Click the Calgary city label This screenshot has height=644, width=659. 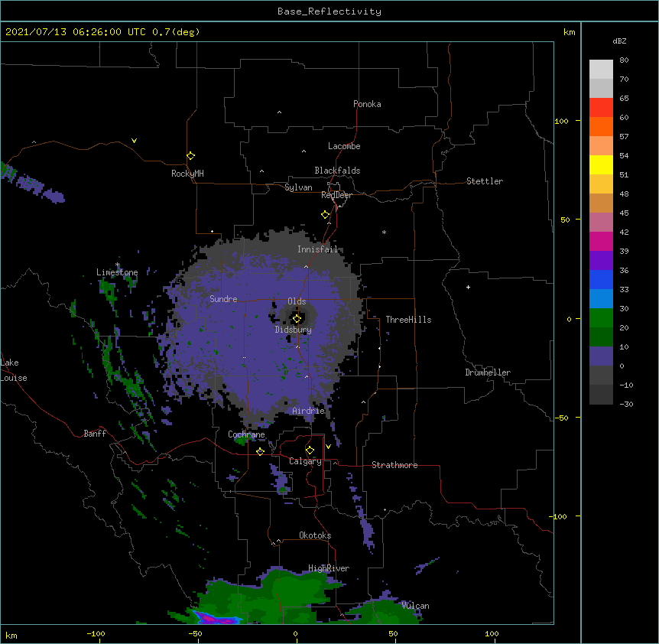pos(305,461)
